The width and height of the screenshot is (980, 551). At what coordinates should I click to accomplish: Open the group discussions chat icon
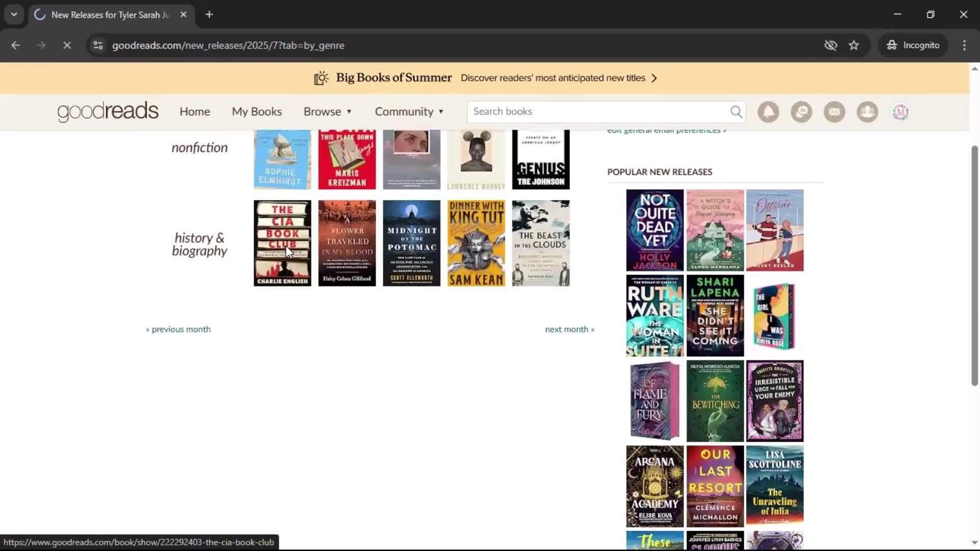point(801,112)
